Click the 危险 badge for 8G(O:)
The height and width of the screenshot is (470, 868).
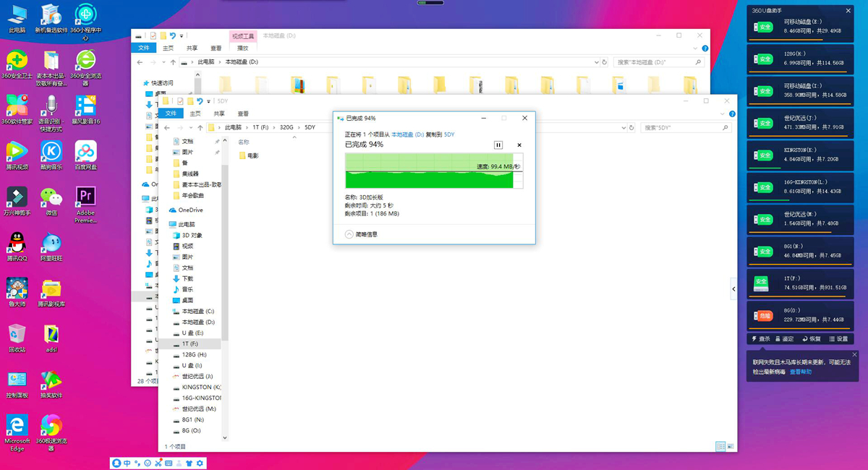(764, 316)
